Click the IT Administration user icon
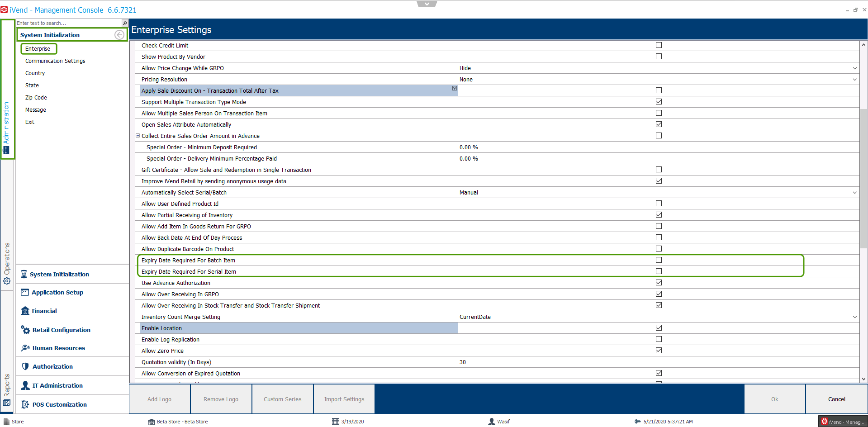 pyautogui.click(x=25, y=385)
